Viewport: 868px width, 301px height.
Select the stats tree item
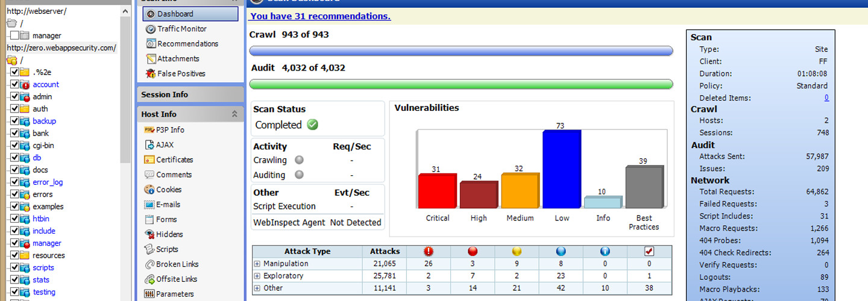coord(41,279)
